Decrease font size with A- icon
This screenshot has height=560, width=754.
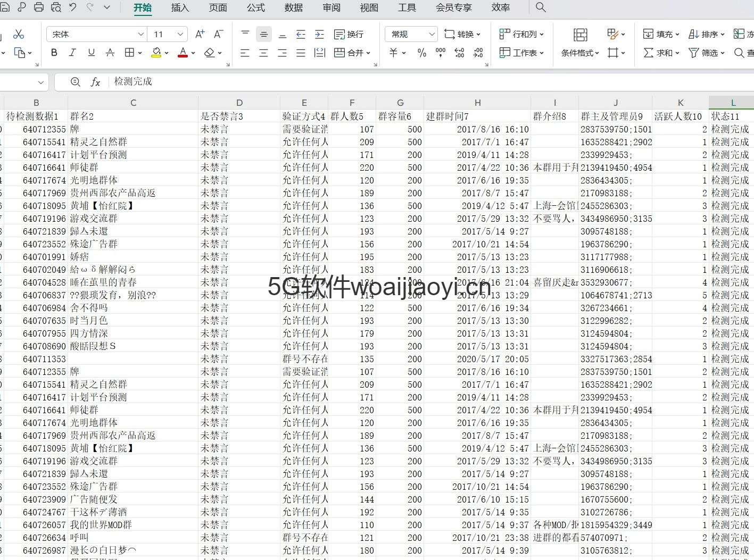tap(218, 34)
